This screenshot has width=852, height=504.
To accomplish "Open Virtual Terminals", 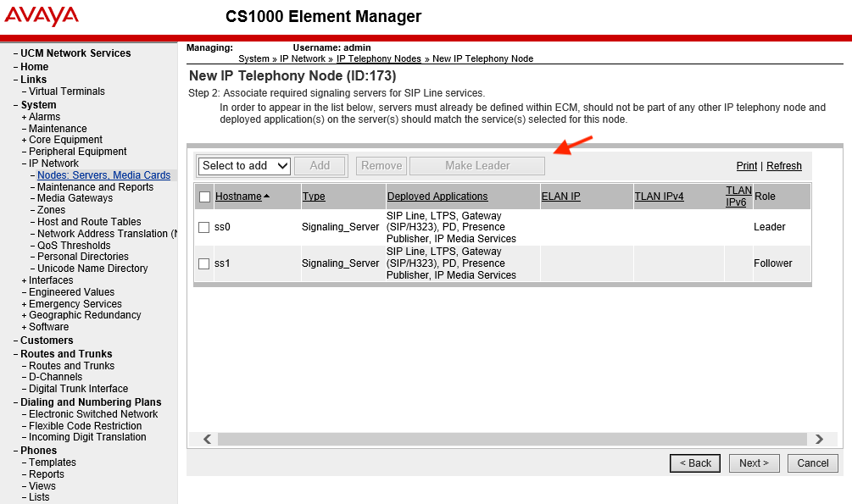I will (67, 91).
